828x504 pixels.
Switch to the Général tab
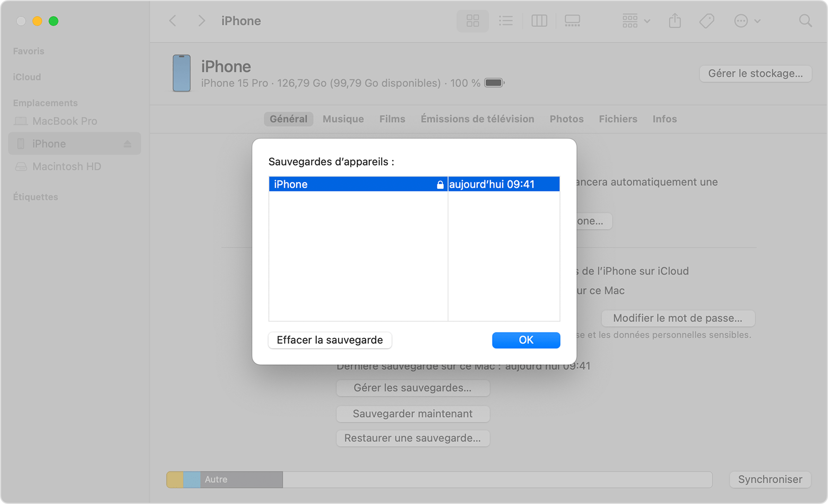click(x=288, y=119)
